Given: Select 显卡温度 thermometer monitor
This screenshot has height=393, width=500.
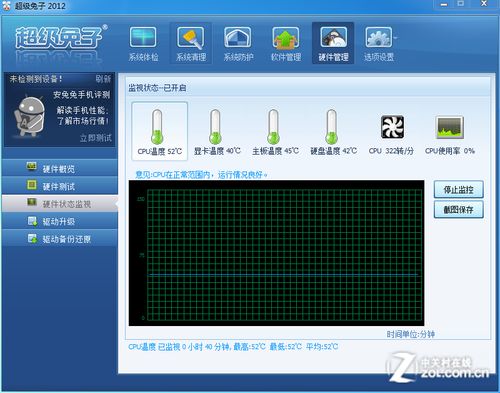Looking at the screenshot, I should tap(217, 131).
